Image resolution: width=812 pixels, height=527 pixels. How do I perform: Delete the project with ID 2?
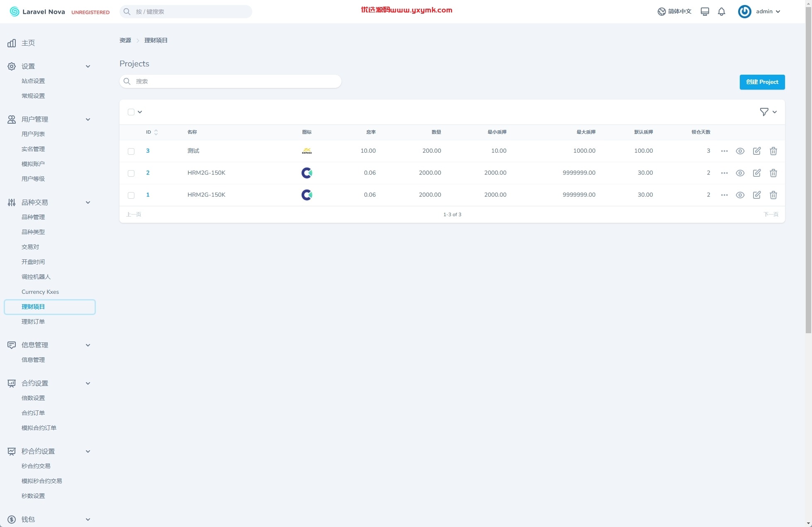pyautogui.click(x=773, y=173)
